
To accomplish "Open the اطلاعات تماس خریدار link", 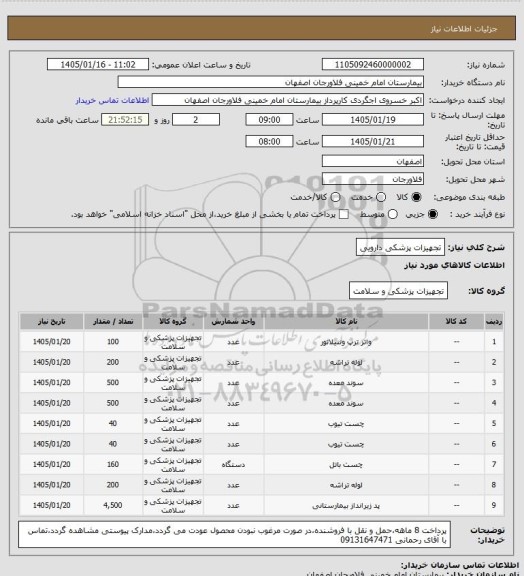I will pos(112,100).
